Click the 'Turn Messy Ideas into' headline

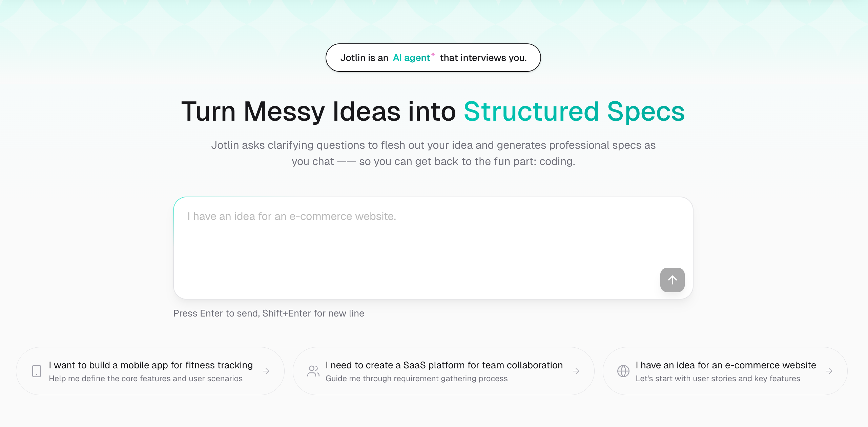(318, 111)
